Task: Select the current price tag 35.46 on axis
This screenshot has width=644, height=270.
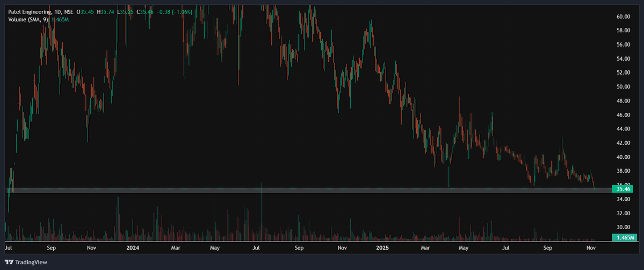Action: pyautogui.click(x=623, y=189)
